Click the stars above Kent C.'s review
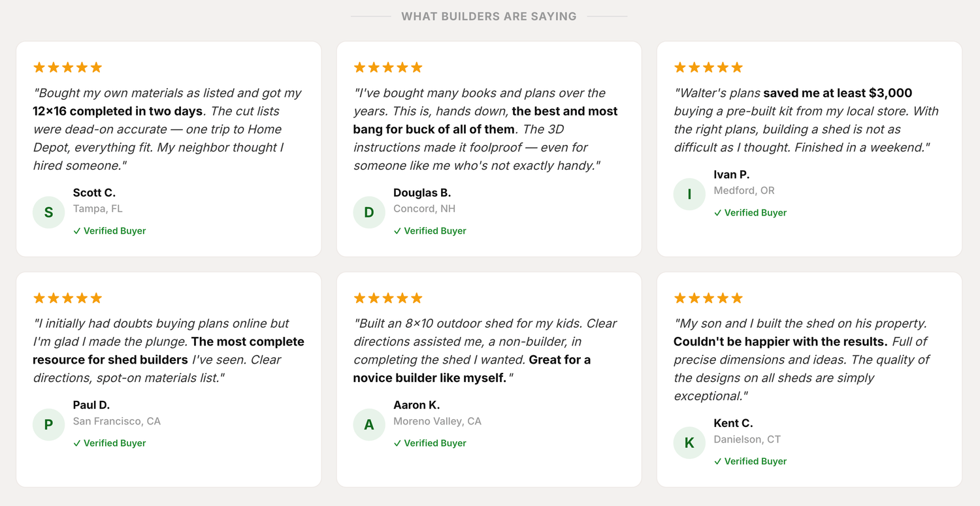Viewport: 980px width, 506px height. tap(708, 298)
